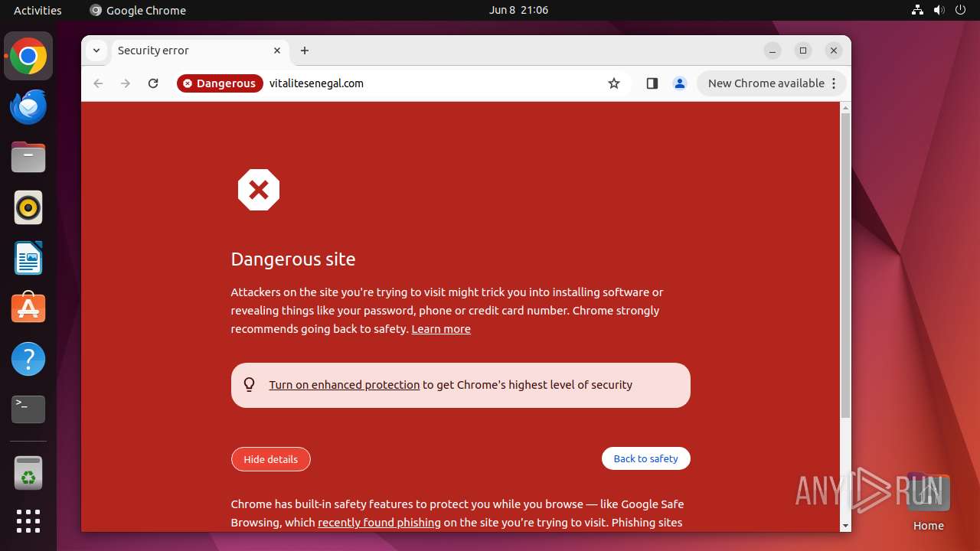Click the white X stop warning icon
Viewport: 980px width, 551px height.
tap(259, 190)
